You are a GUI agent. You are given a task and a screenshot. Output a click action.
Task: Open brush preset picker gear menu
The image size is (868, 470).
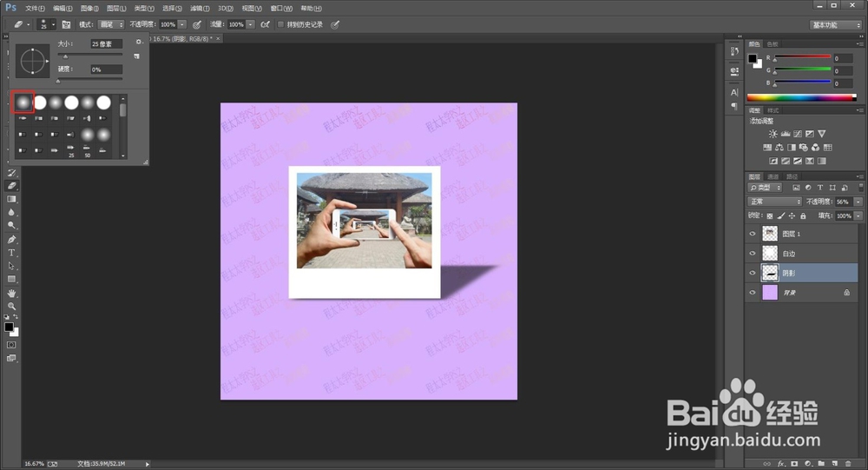click(x=138, y=42)
